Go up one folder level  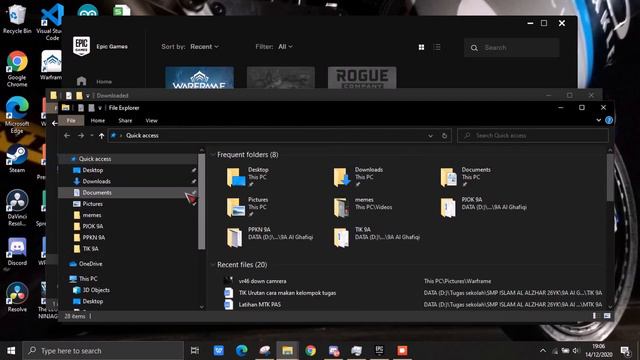click(x=101, y=136)
